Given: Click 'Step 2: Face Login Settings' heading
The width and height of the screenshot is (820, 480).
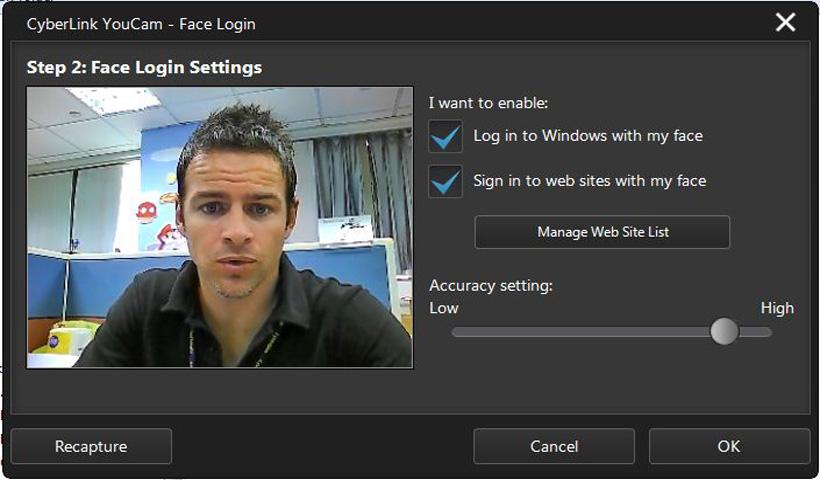Looking at the screenshot, I should pyautogui.click(x=144, y=67).
